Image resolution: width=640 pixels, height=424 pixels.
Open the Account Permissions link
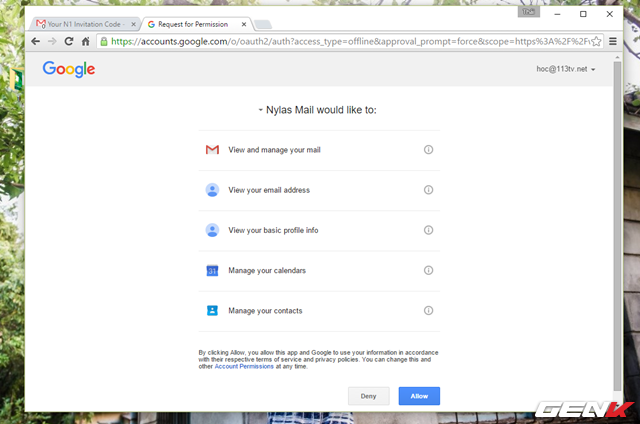[244, 366]
